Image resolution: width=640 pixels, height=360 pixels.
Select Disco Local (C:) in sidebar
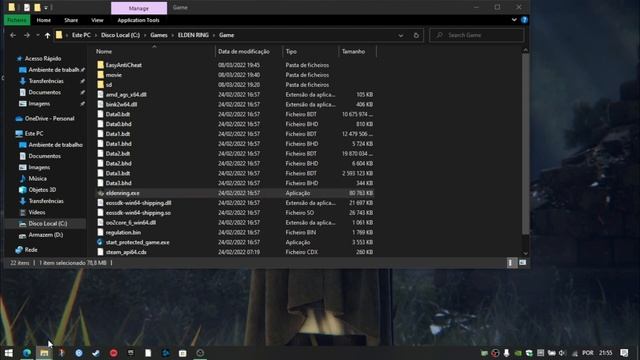[x=48, y=224]
